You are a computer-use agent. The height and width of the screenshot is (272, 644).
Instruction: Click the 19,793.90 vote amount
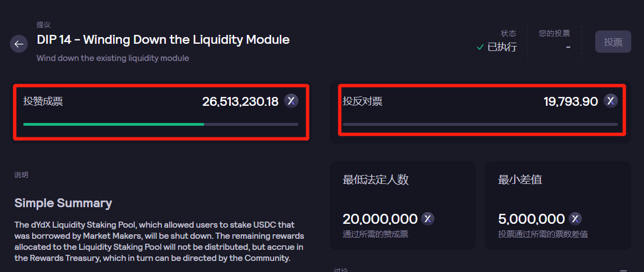[571, 101]
